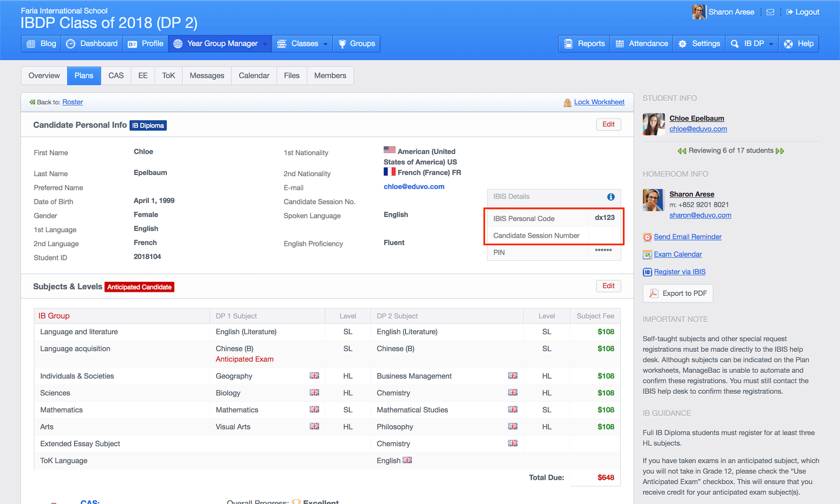The width and height of the screenshot is (840, 504).
Task: Go back to the Roster
Action: point(73,102)
